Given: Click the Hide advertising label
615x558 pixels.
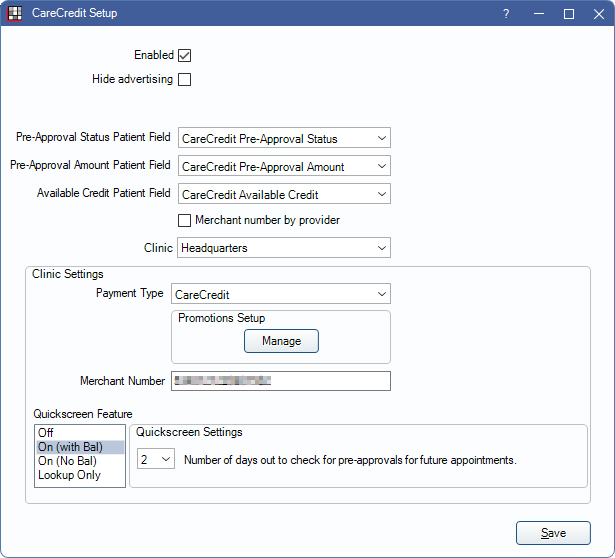Looking at the screenshot, I should [133, 79].
